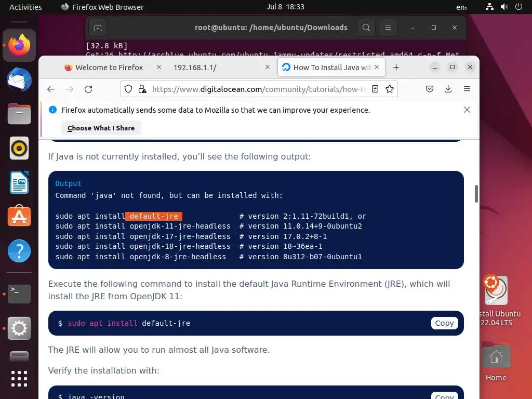The height and width of the screenshot is (399, 532).
Task: Open volume indicator in top bar
Action: 504,7
